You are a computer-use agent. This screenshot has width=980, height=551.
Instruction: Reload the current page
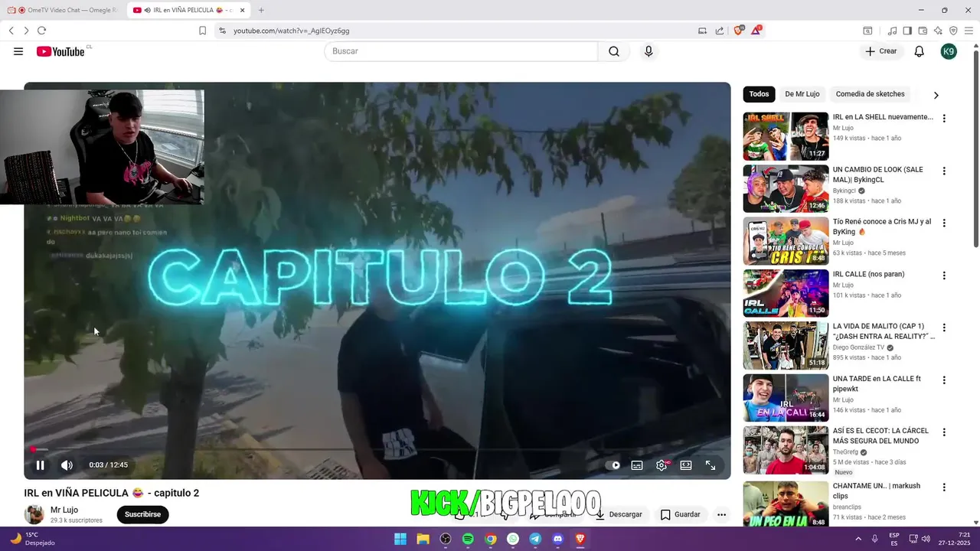(x=41, y=31)
